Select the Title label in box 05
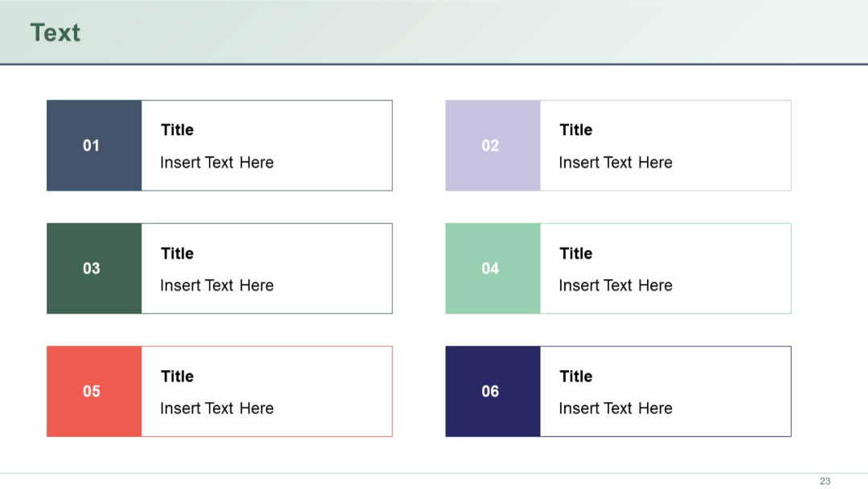This screenshot has height=489, width=868. click(176, 376)
